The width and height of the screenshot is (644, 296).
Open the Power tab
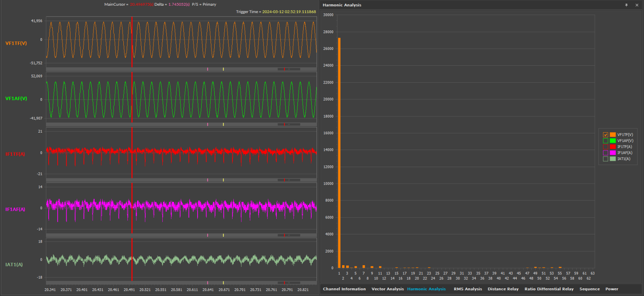click(612, 289)
